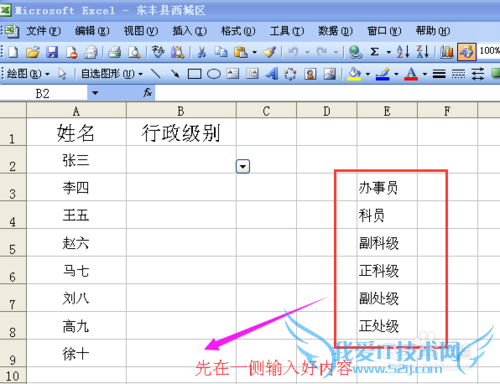The image size is (500, 384).
Task: Click the AutoSum sigma icon
Action: coord(375,52)
